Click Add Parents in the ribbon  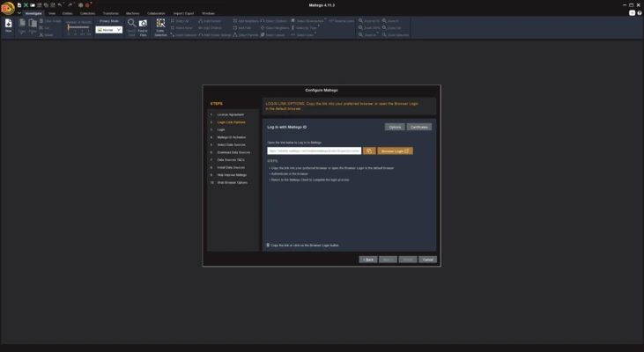pyautogui.click(x=210, y=21)
